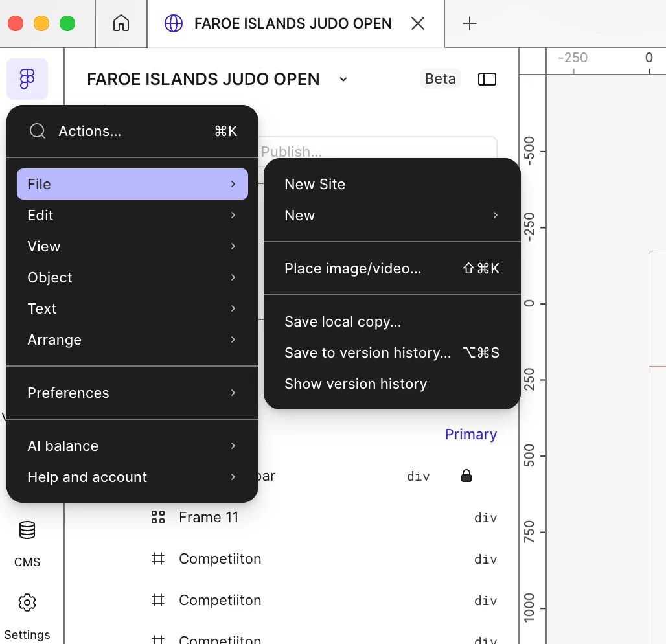Click the Figma main menu logo icon
This screenshot has height=644, width=666.
coord(27,79)
